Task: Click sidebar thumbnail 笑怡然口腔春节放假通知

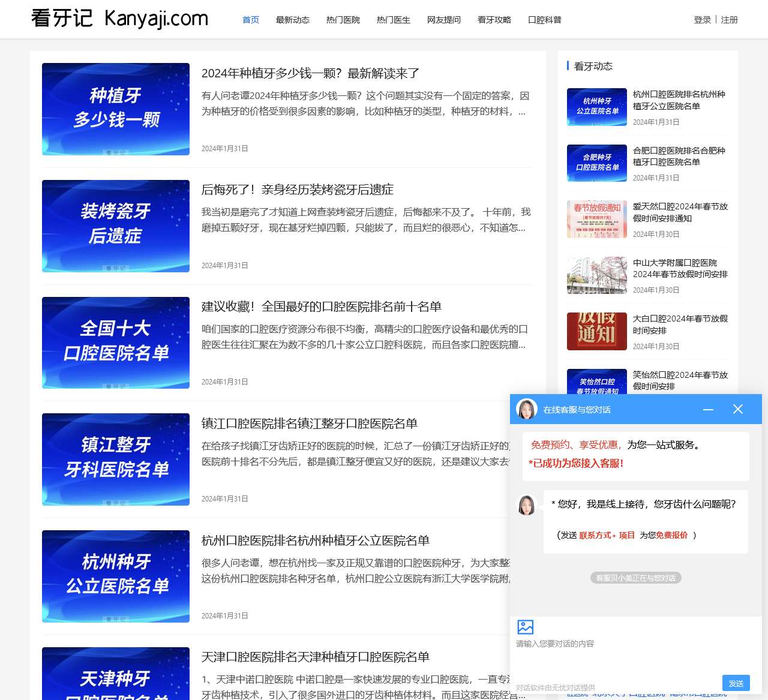Action: point(597,381)
